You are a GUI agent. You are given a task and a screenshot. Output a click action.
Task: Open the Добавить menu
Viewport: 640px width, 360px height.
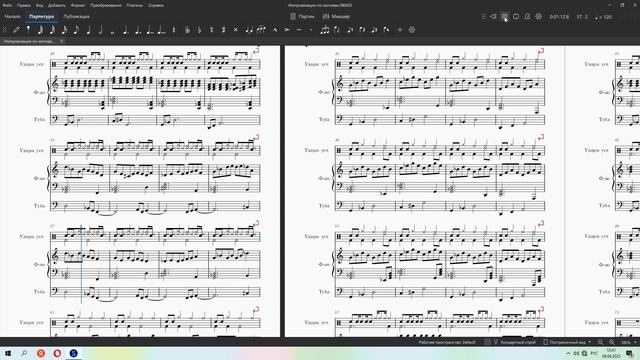(57, 5)
